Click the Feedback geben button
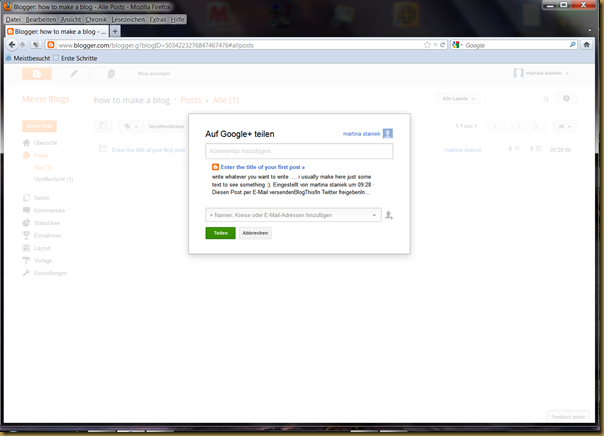The width and height of the screenshot is (604, 436). [x=568, y=417]
